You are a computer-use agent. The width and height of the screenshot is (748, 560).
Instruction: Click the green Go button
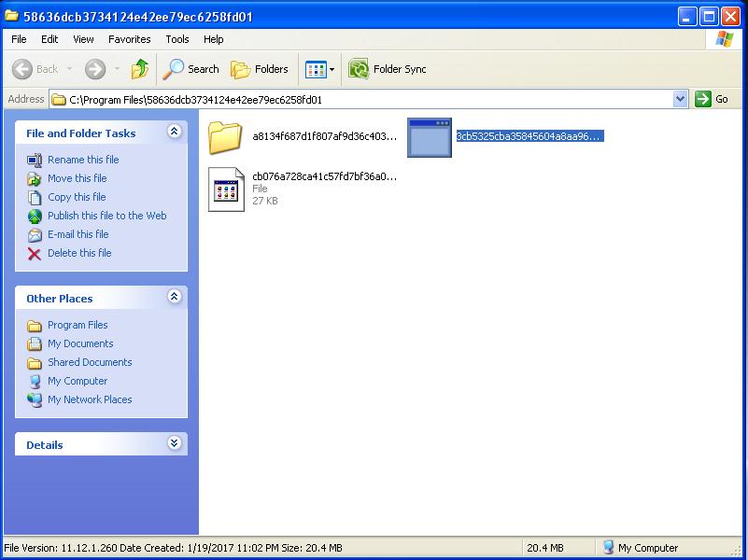click(711, 99)
